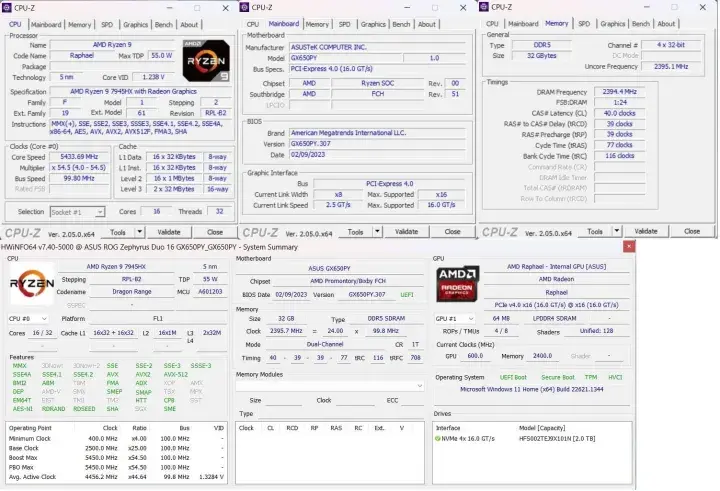Open Tools dropdown arrow in Memory CPU-Z window

617,231
